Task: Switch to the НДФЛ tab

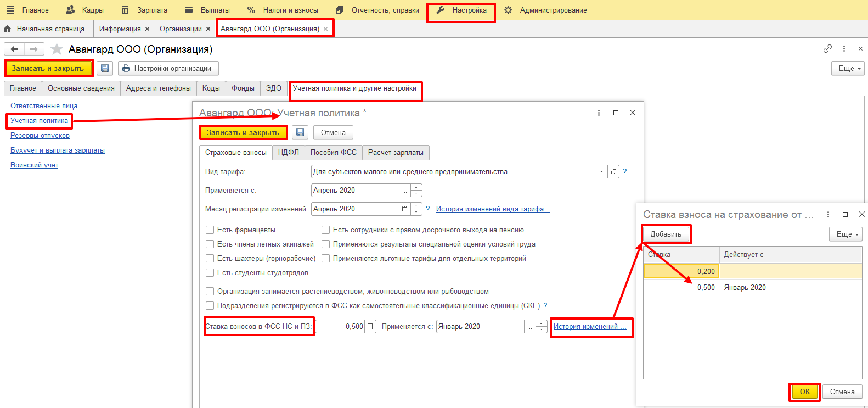Action: (x=288, y=153)
